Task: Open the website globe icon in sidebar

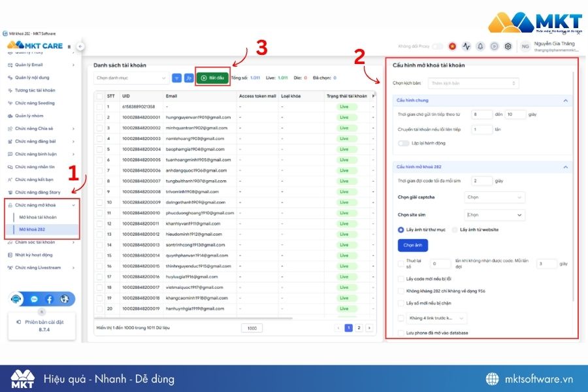Action: 65,299
